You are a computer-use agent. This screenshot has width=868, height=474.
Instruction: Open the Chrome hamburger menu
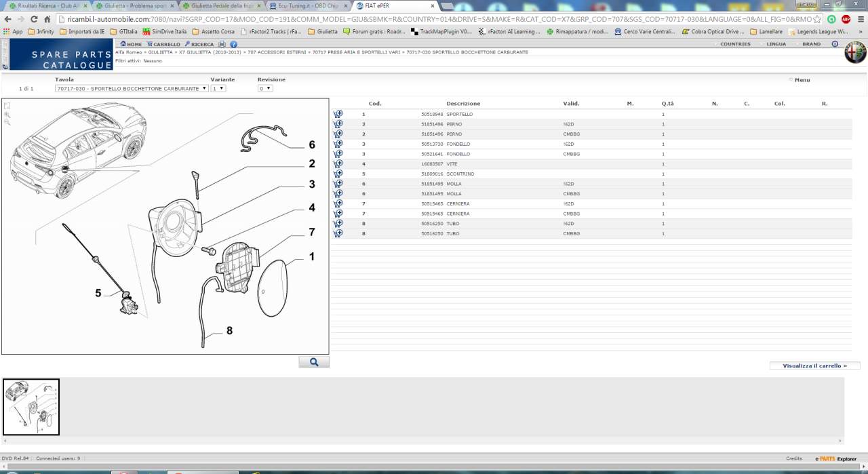point(860,19)
